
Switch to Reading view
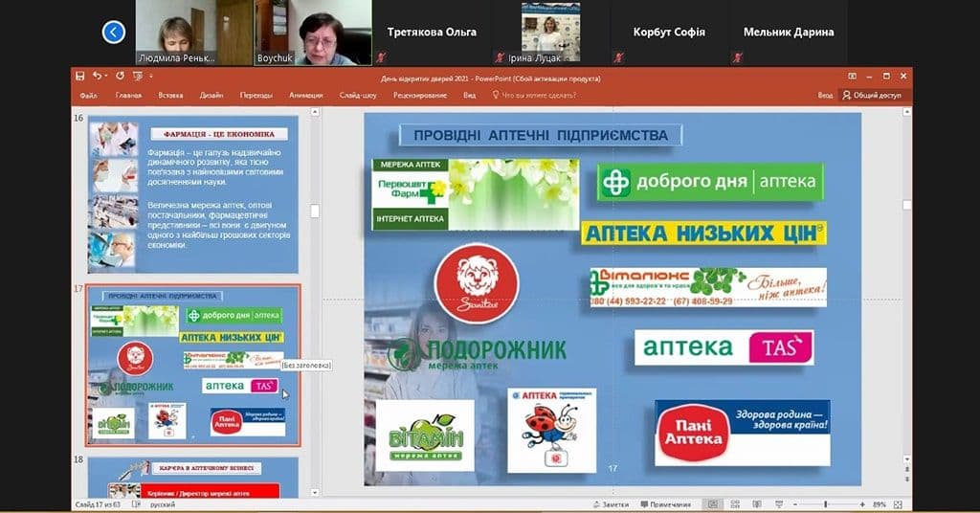tap(757, 504)
